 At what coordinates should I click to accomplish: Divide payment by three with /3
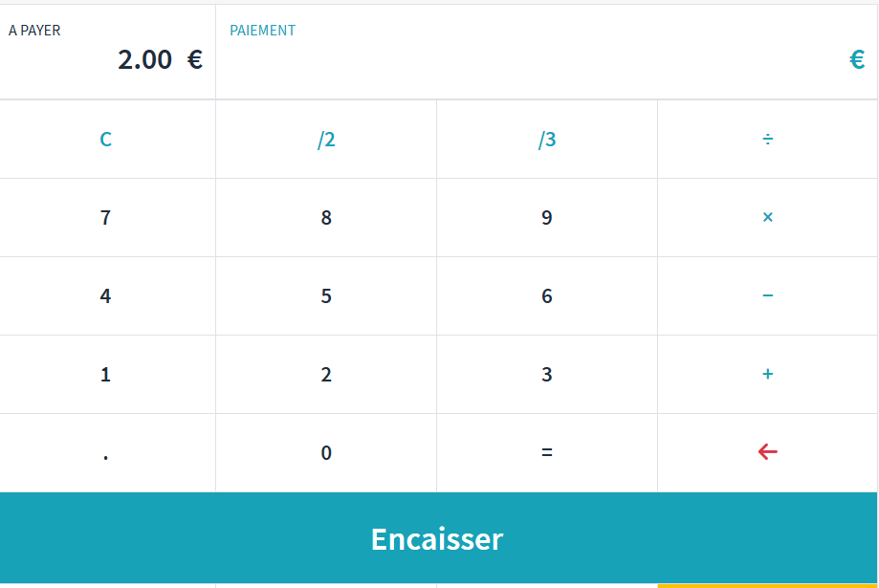tap(547, 140)
